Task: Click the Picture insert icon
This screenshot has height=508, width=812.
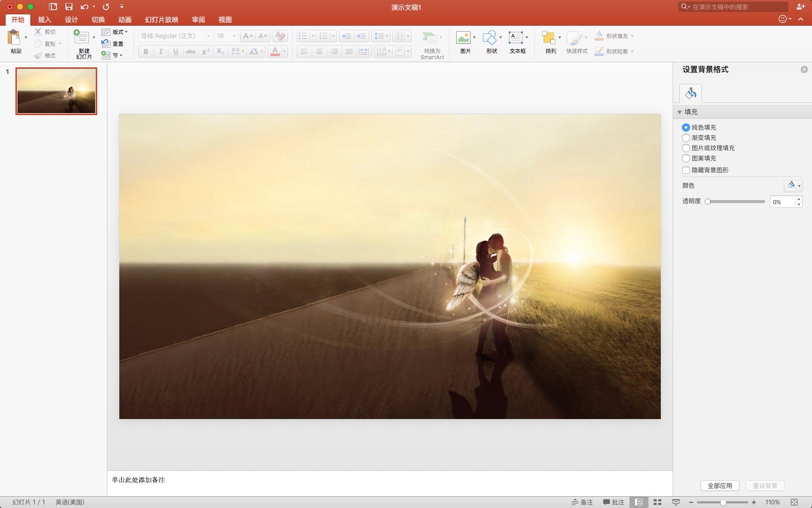Action: click(x=463, y=38)
